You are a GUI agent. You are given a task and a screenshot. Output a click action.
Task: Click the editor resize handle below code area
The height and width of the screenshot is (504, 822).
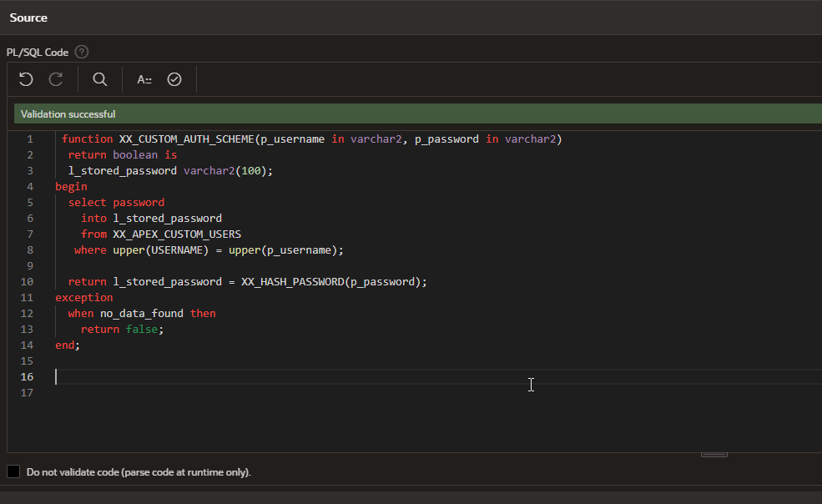(x=714, y=454)
